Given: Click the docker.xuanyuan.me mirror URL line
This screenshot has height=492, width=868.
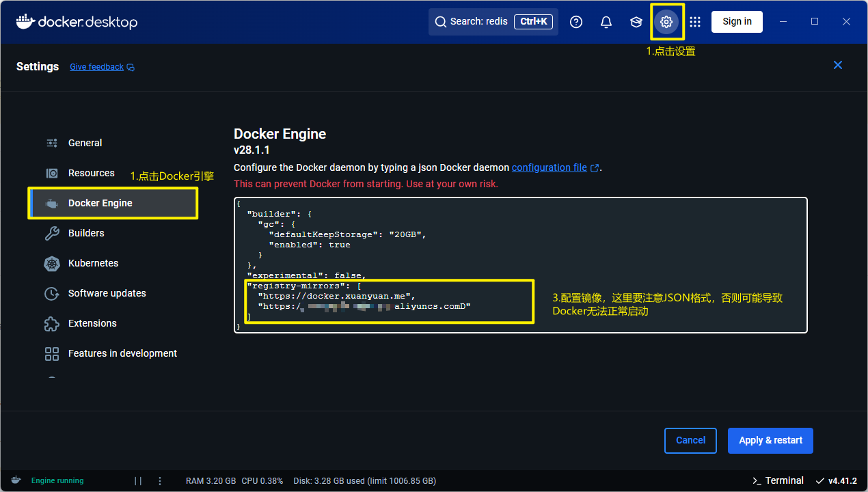Looking at the screenshot, I should [x=336, y=296].
